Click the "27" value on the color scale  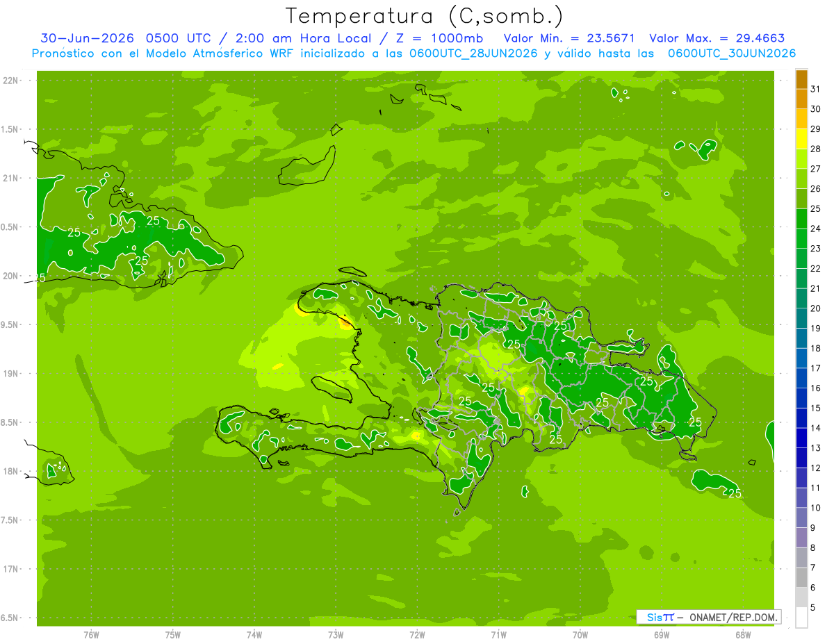816,169
